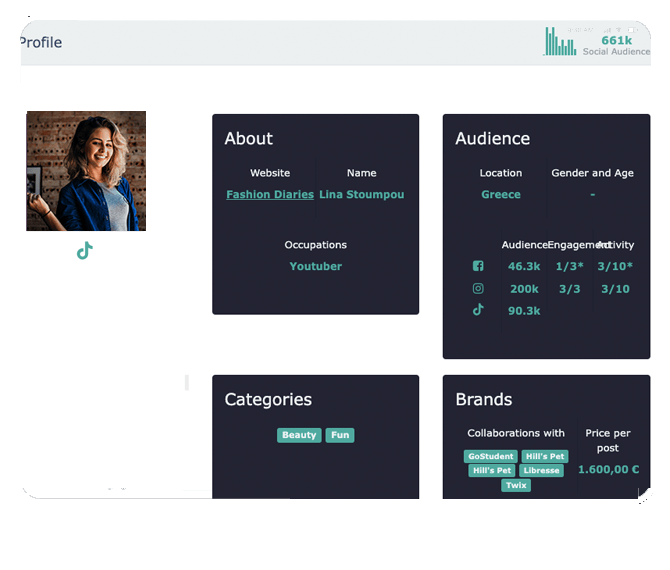Click the influencer profile photo

pos(86,171)
